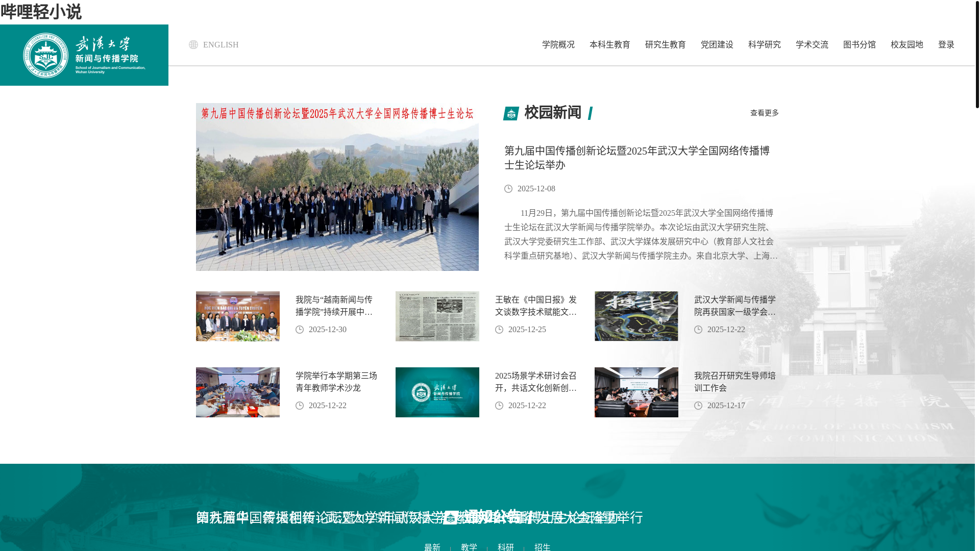Open the 科学研究 menu

click(765, 45)
